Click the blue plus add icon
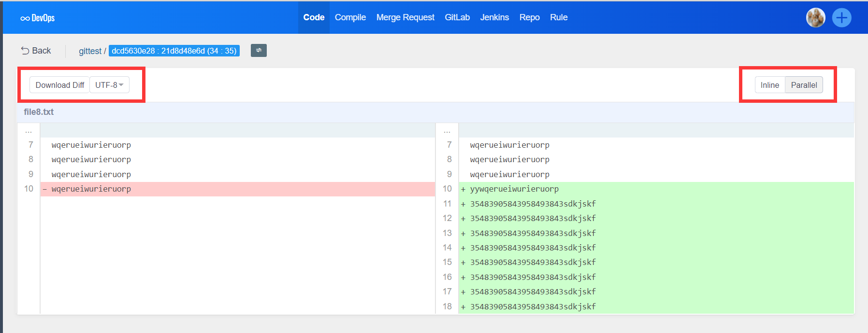The image size is (868, 333). click(841, 18)
